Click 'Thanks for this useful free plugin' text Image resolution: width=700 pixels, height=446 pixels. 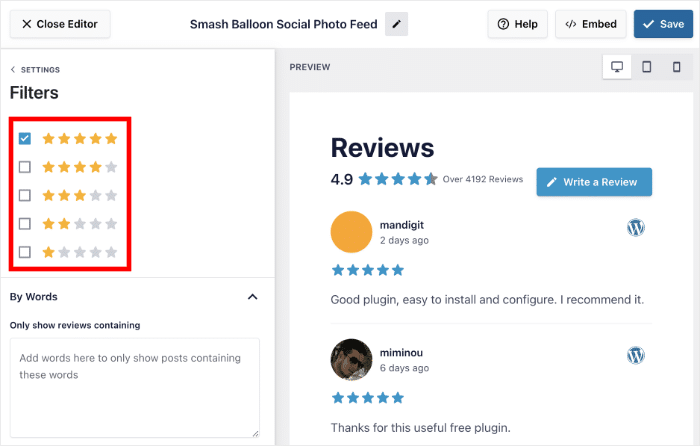coord(421,428)
